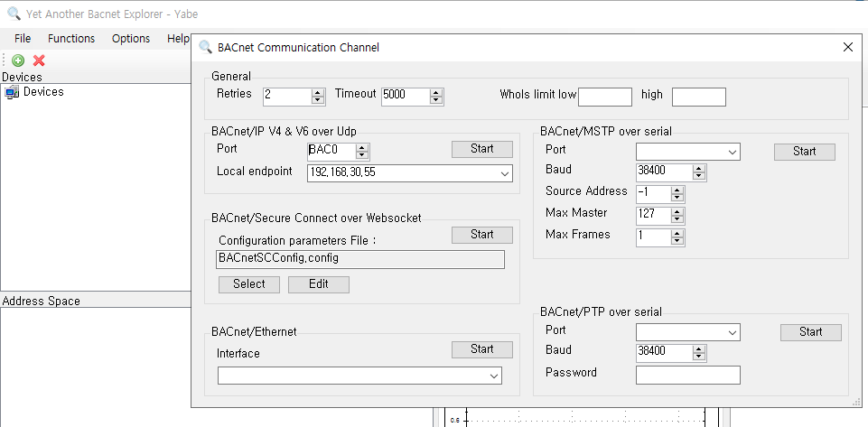
Task: Expand the Local endpoint dropdown
Action: click(503, 173)
